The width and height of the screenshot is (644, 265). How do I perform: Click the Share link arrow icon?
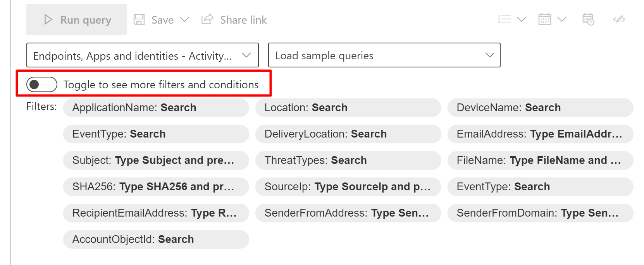tap(207, 19)
